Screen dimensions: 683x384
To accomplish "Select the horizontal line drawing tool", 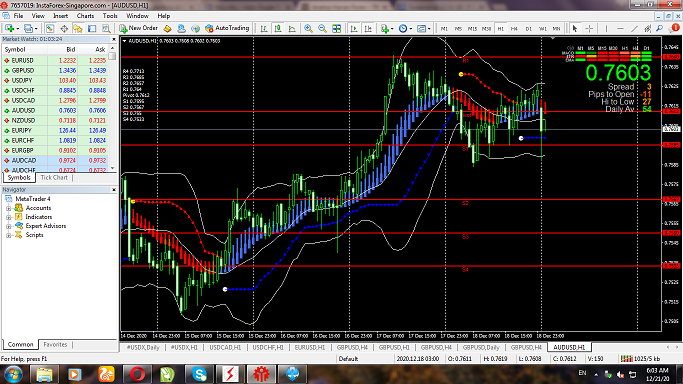I will pos(620,28).
